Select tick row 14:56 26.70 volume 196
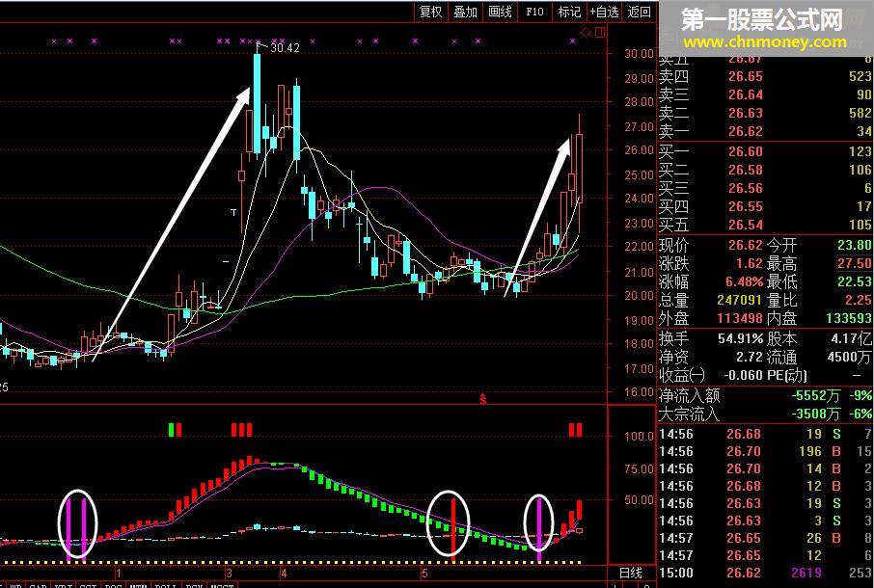The image size is (874, 588). [765, 451]
